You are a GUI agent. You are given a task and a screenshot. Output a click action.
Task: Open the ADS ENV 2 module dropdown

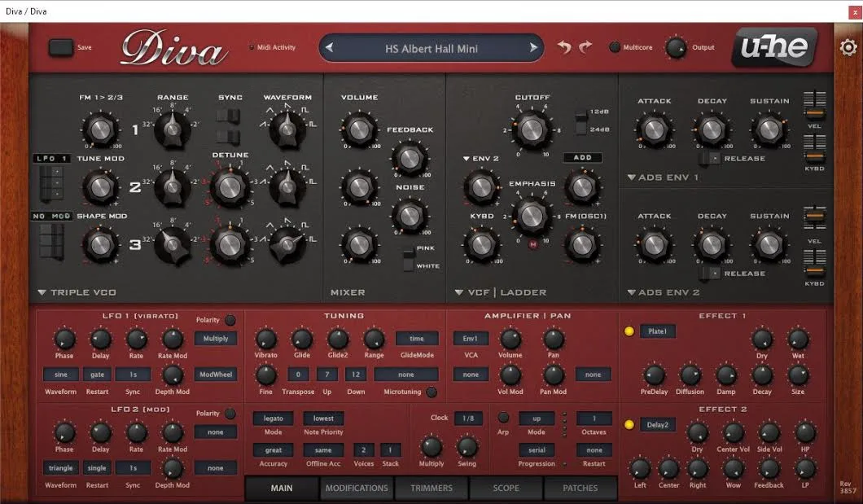[x=631, y=292]
